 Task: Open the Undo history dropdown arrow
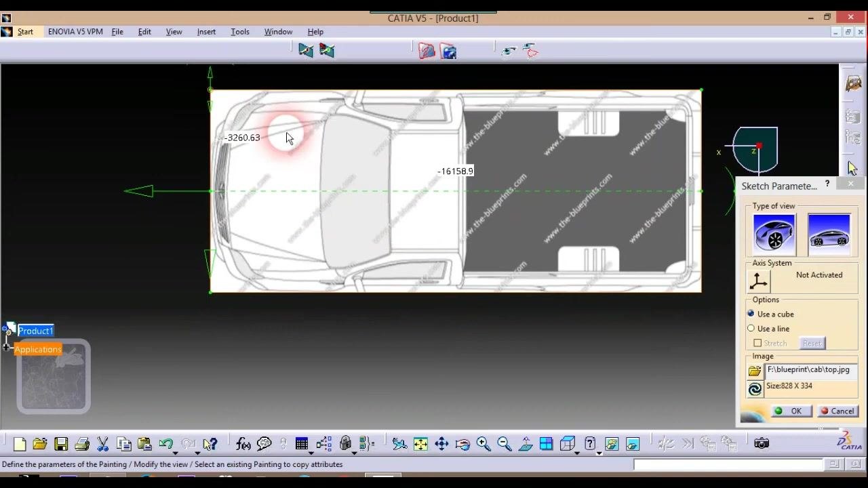(176, 452)
